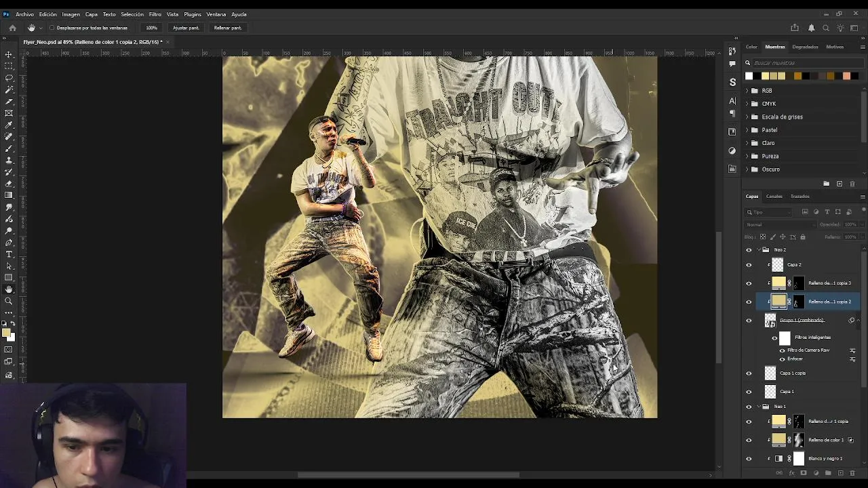Switch to the Trazados tab
Screen dimensions: 868x488
(x=800, y=197)
